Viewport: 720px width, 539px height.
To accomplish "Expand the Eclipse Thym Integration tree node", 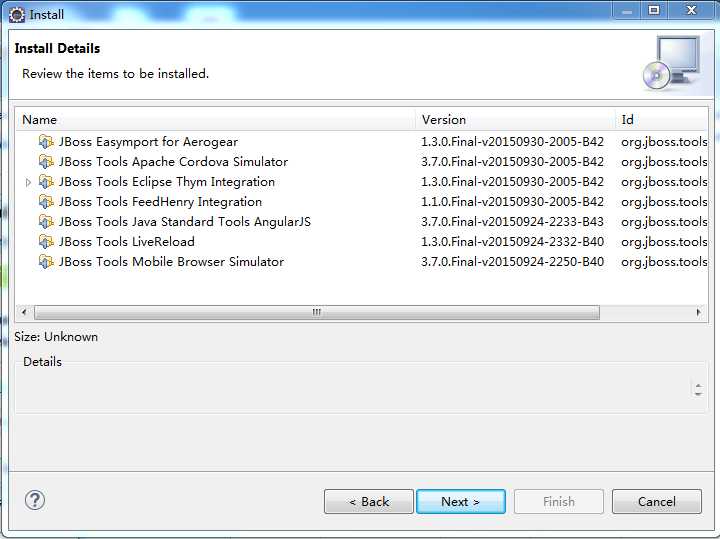I will [28, 182].
